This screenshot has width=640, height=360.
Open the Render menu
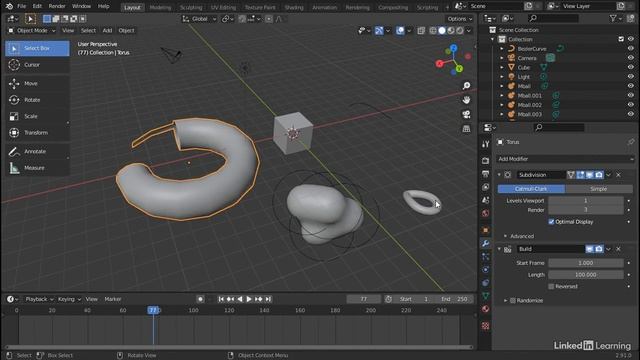[57, 6]
